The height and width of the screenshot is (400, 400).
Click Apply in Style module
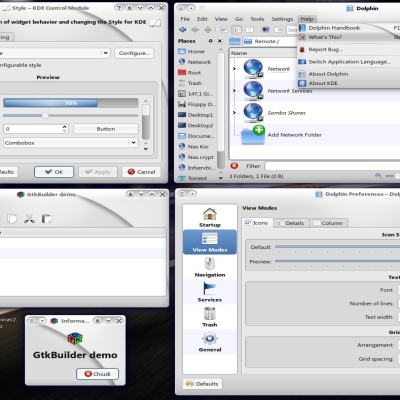point(98,172)
